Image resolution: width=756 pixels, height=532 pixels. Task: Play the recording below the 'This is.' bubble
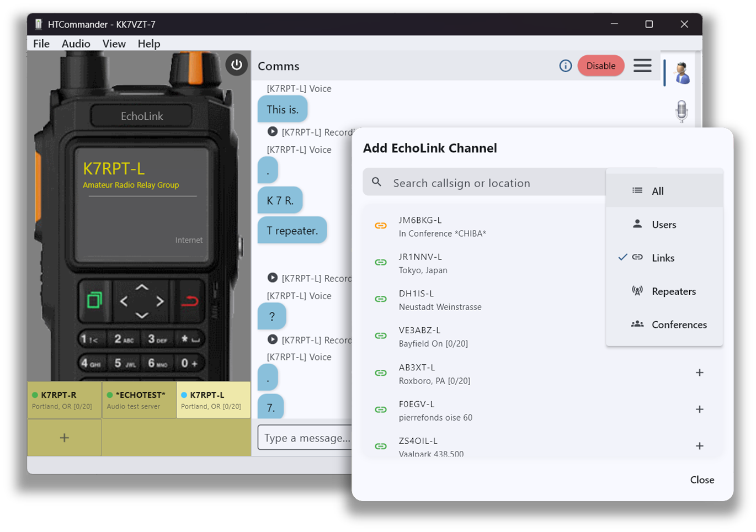[x=273, y=131]
